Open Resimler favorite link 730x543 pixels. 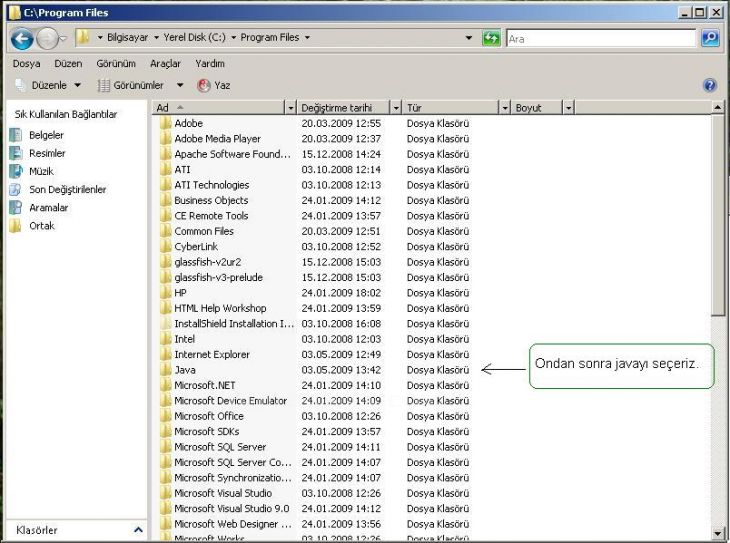47,153
